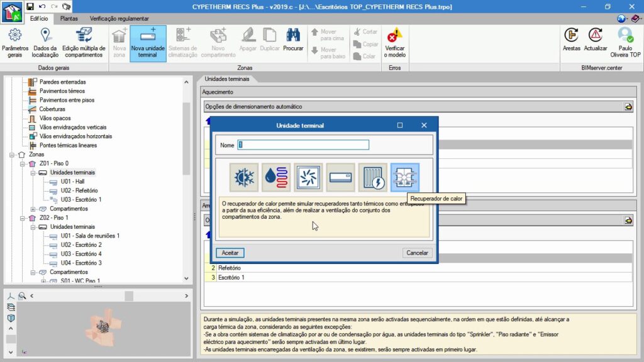Collapse the Z01 - Piso 0 node
The image size is (644, 362).
click(x=23, y=163)
